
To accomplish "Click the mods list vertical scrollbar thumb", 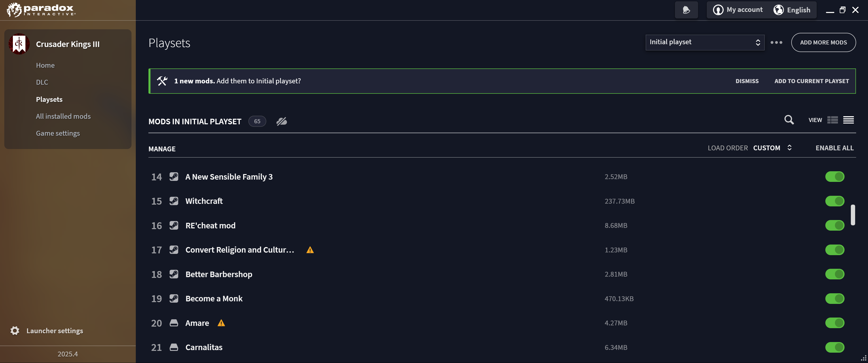I will pos(853,214).
